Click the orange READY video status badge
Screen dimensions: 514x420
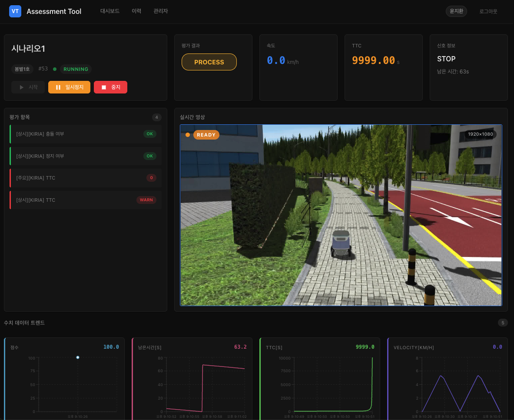click(x=206, y=135)
